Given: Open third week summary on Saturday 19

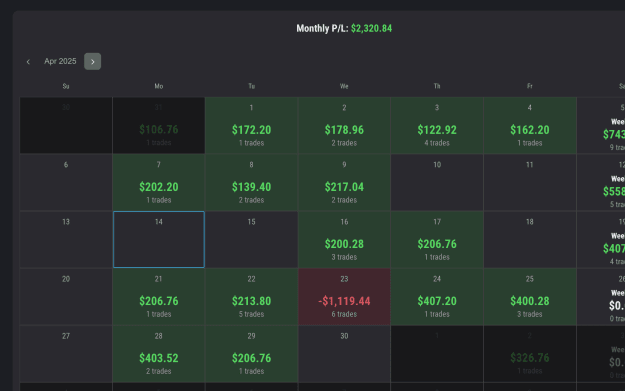Looking at the screenshot, I should (601, 240).
